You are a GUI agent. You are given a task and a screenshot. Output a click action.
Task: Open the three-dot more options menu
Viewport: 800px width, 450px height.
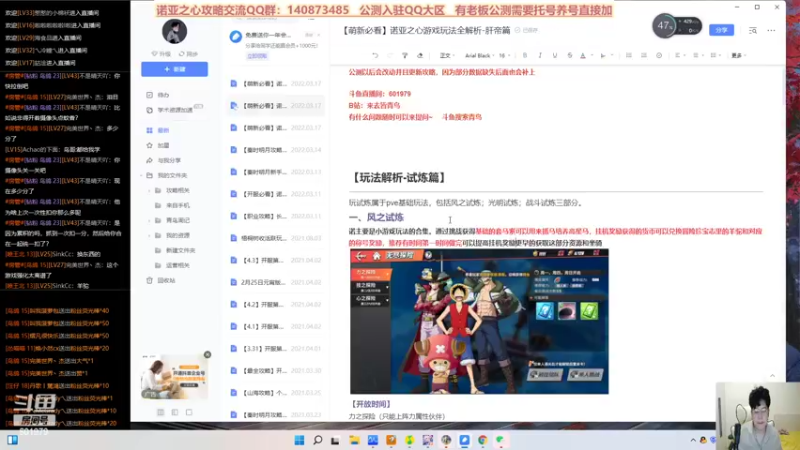point(771,31)
